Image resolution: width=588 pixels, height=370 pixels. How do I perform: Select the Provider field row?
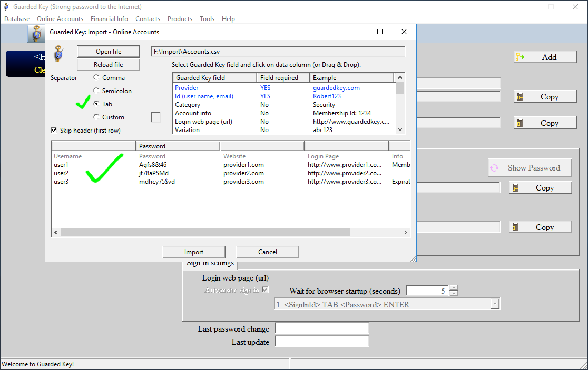click(284, 87)
